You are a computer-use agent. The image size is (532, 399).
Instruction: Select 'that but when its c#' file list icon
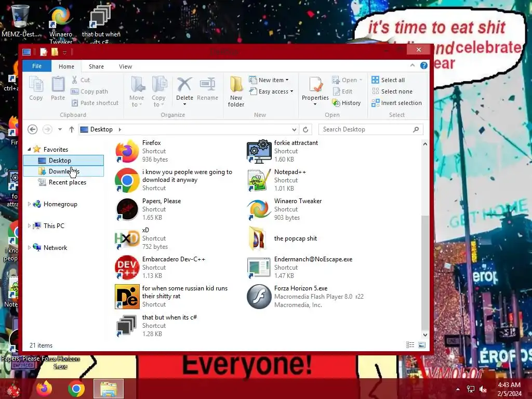pos(127,326)
